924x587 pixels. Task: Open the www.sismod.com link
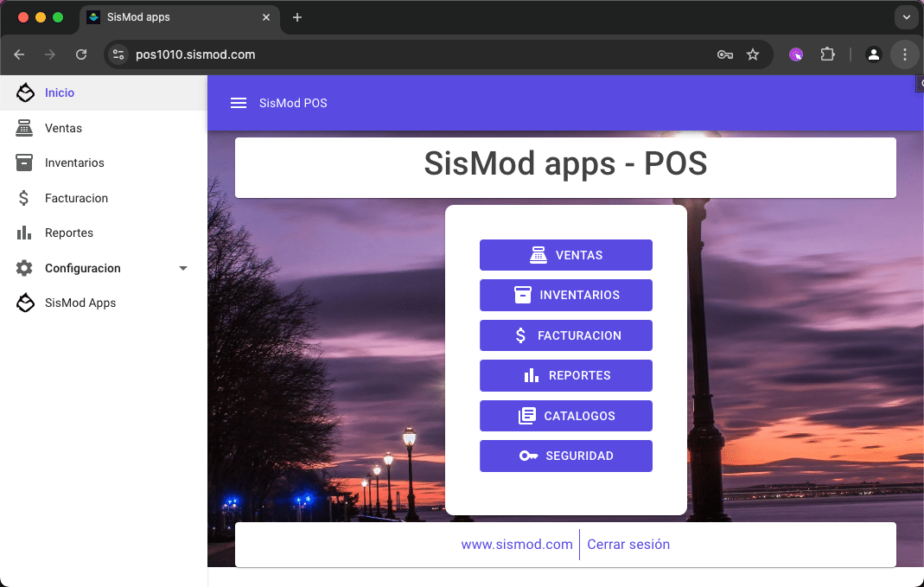click(x=517, y=545)
